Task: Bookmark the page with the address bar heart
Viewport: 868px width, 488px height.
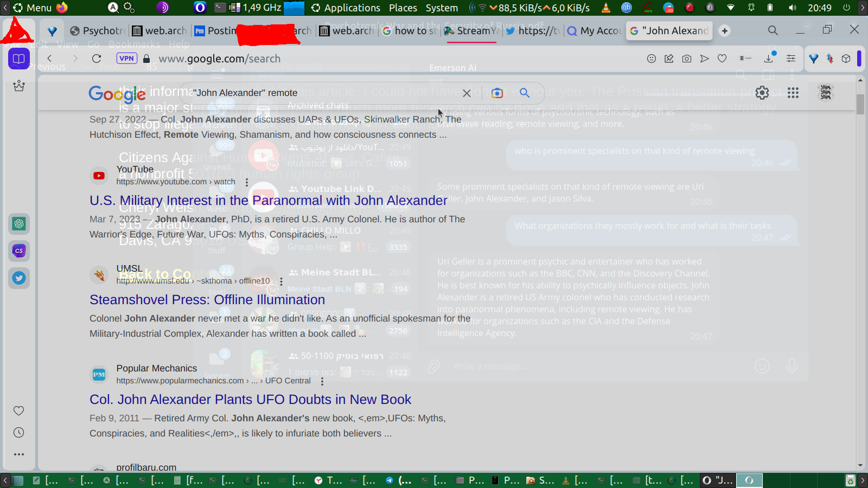Action: [x=722, y=59]
